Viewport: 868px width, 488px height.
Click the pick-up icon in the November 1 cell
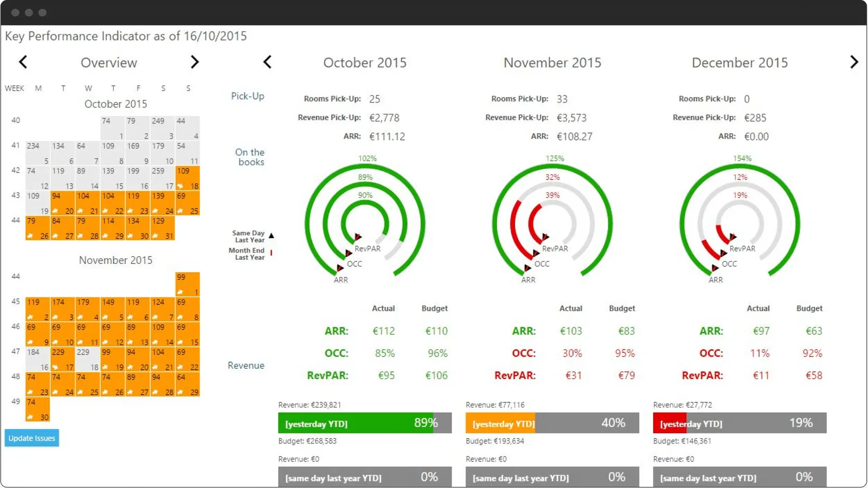pos(181,292)
